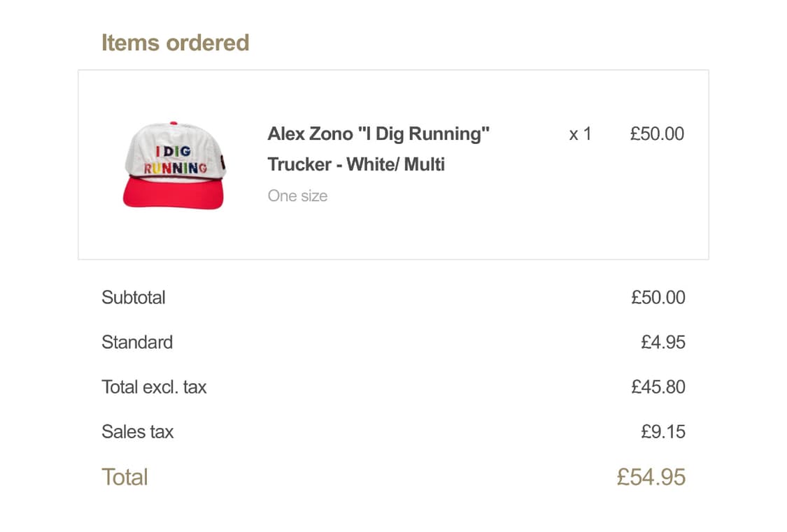
Task: Click the One size label
Action: tap(297, 196)
